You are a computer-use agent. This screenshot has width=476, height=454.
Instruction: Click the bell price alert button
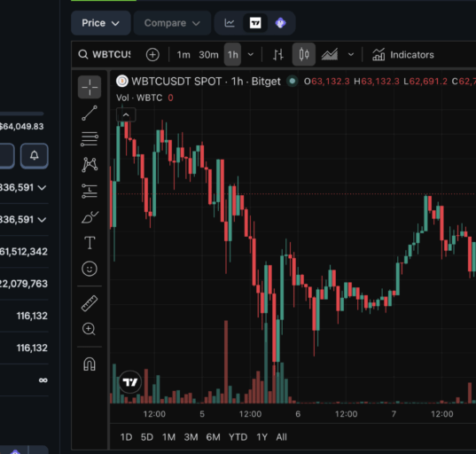click(x=35, y=156)
